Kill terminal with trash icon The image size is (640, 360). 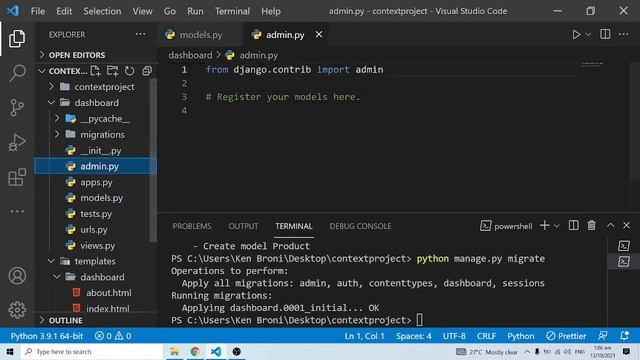(x=591, y=225)
